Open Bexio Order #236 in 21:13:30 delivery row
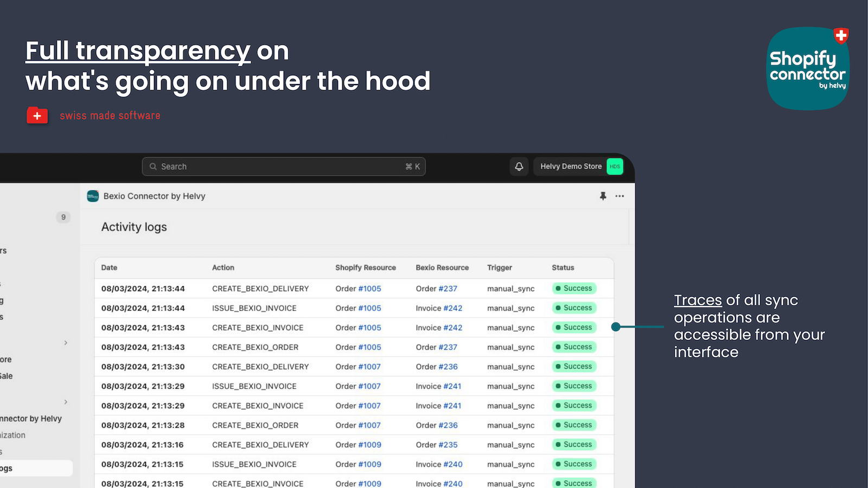 click(448, 367)
